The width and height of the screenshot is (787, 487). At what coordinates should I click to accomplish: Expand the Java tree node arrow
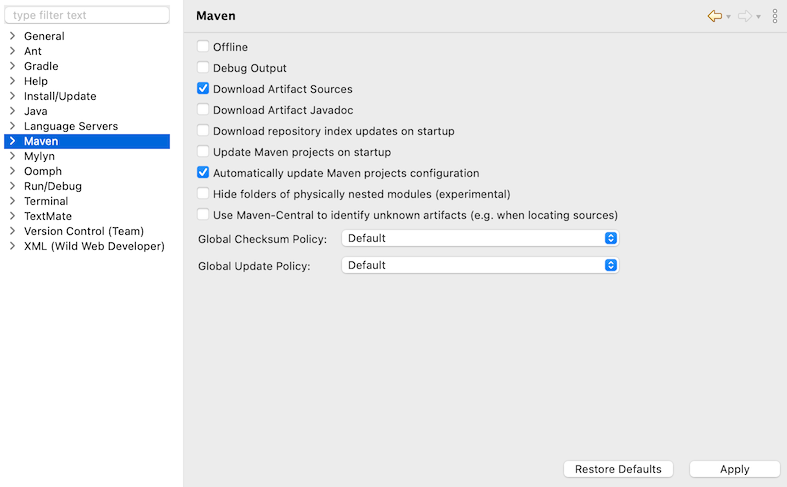12,111
